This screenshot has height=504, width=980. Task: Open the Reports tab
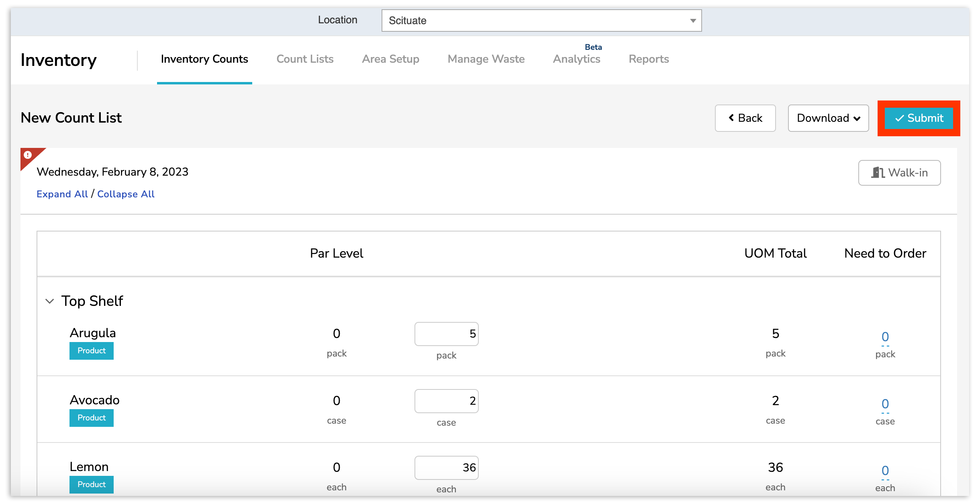(x=649, y=59)
